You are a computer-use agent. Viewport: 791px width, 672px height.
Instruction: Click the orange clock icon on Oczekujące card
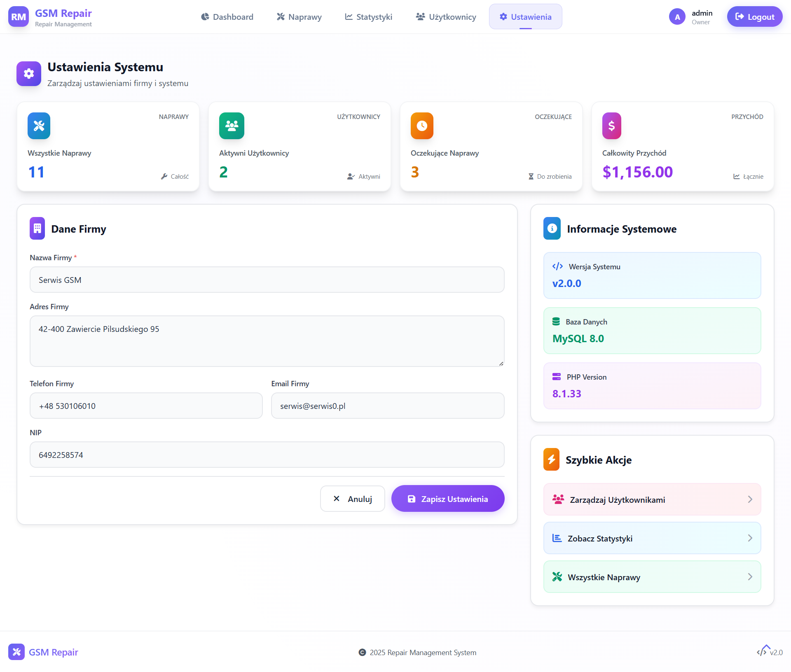422,126
